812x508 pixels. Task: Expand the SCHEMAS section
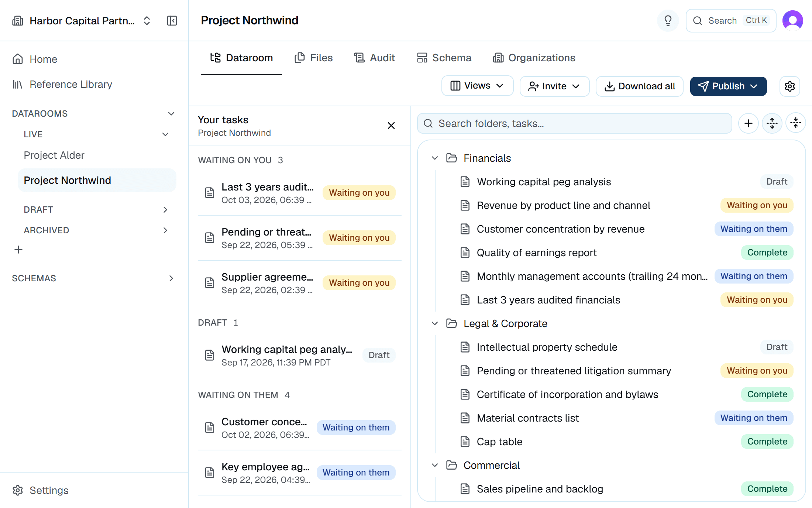(171, 278)
